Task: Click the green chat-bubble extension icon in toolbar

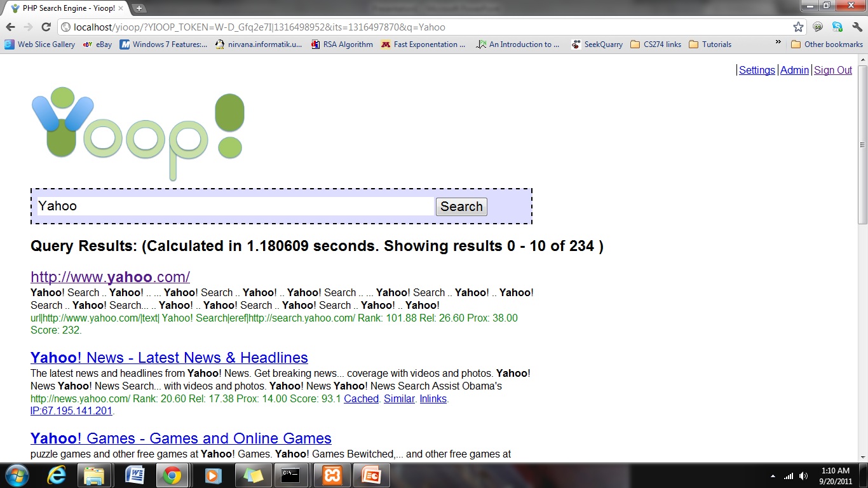Action: coord(818,27)
